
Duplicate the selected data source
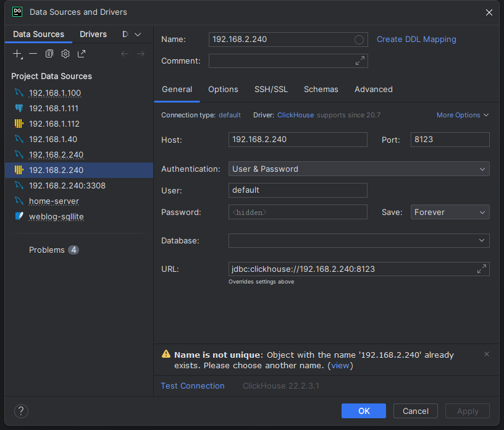point(49,54)
